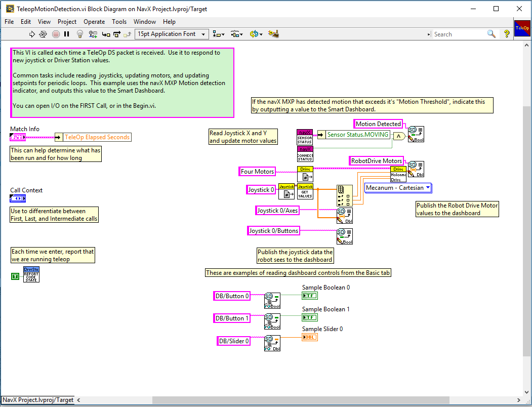
Task: Select the Index Array node
Action: tap(345, 195)
